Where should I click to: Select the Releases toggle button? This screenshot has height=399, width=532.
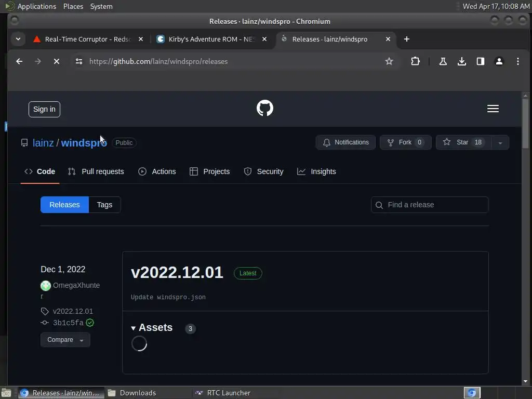pyautogui.click(x=64, y=205)
